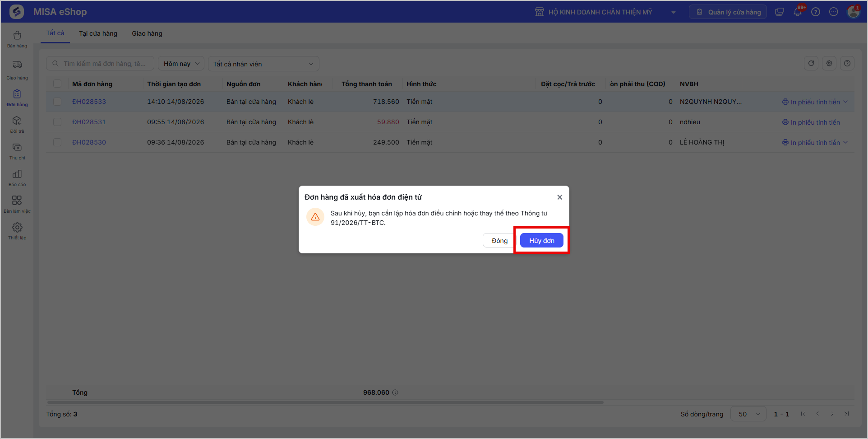This screenshot has width=868, height=439.
Task: Click the Tổng thanh toán column header
Action: click(366, 84)
